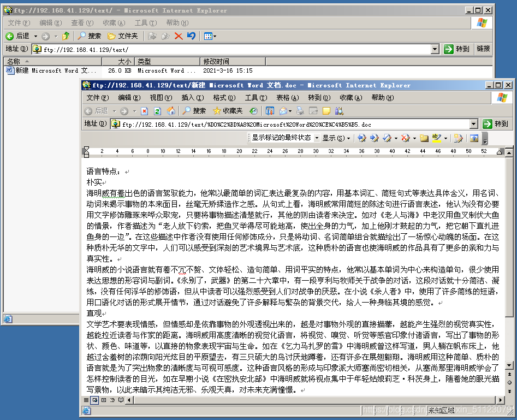The height and width of the screenshot is (420, 517).
Task: Click Accept change checkmark icon
Action: coord(387,138)
